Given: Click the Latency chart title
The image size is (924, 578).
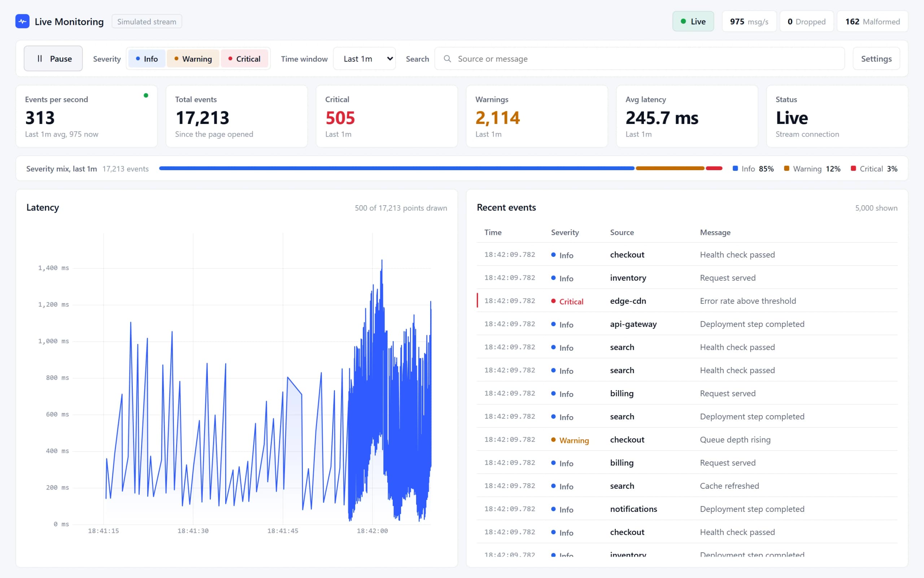Looking at the screenshot, I should [x=43, y=207].
